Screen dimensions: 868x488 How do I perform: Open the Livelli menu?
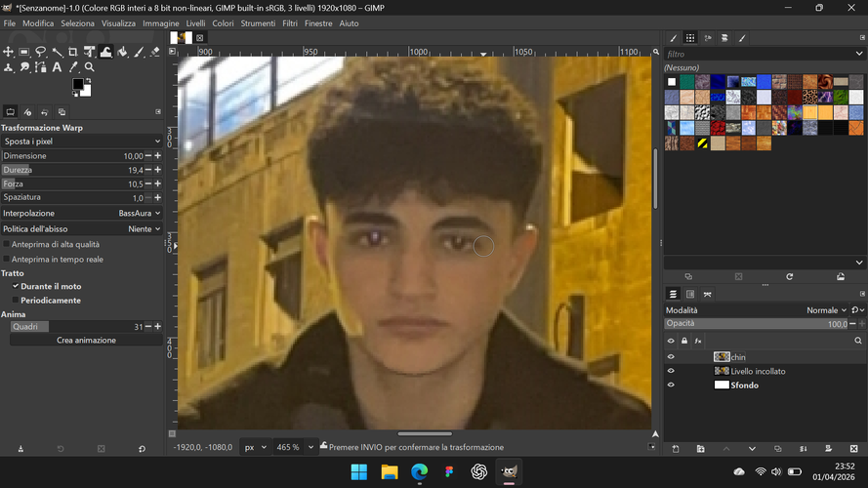[195, 23]
